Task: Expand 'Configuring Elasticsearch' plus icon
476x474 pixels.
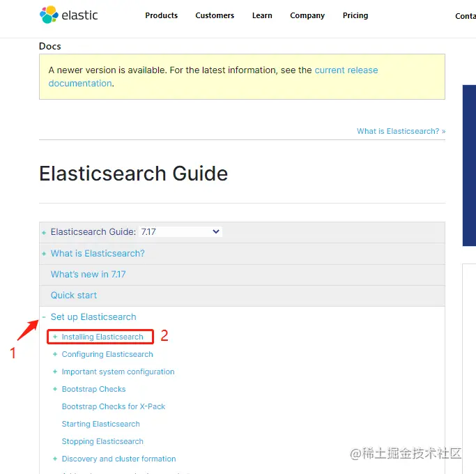Action: point(55,354)
